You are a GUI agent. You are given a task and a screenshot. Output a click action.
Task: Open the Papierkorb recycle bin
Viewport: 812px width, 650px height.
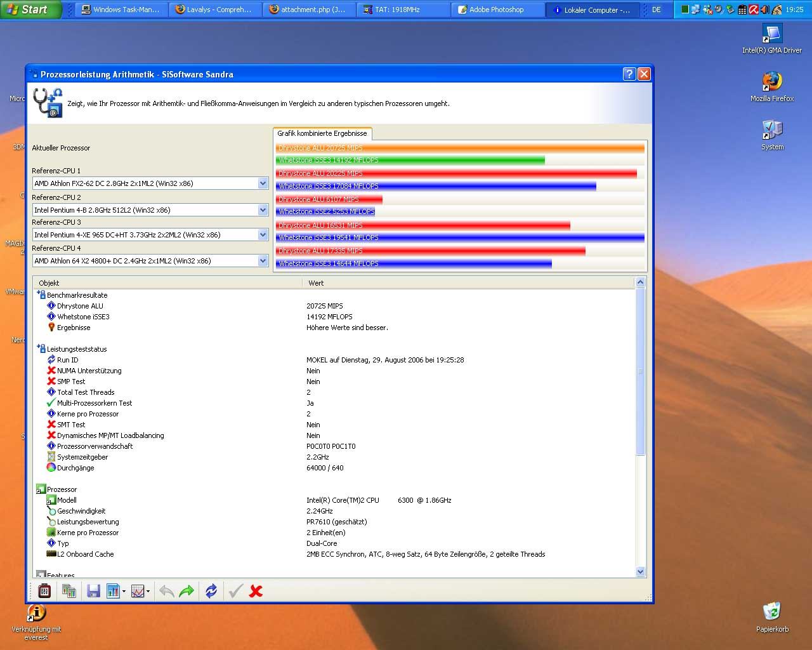click(x=772, y=617)
